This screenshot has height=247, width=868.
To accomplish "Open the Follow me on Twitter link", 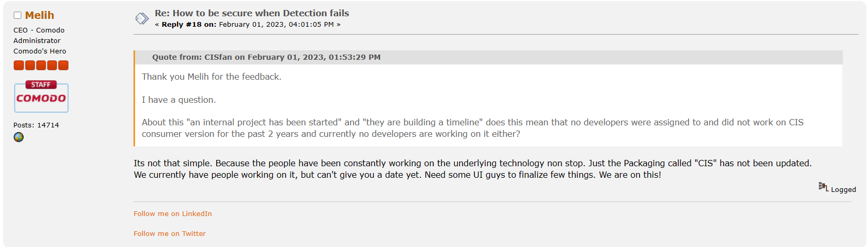I will (170, 234).
